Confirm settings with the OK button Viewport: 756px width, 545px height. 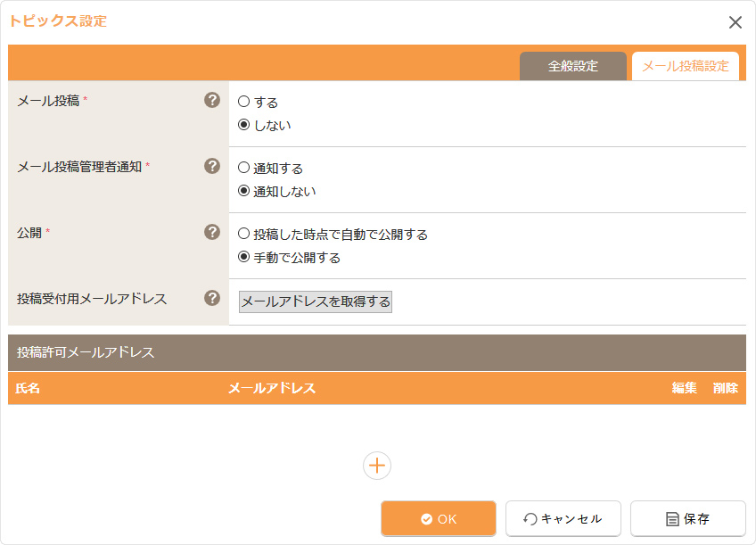pyautogui.click(x=439, y=518)
